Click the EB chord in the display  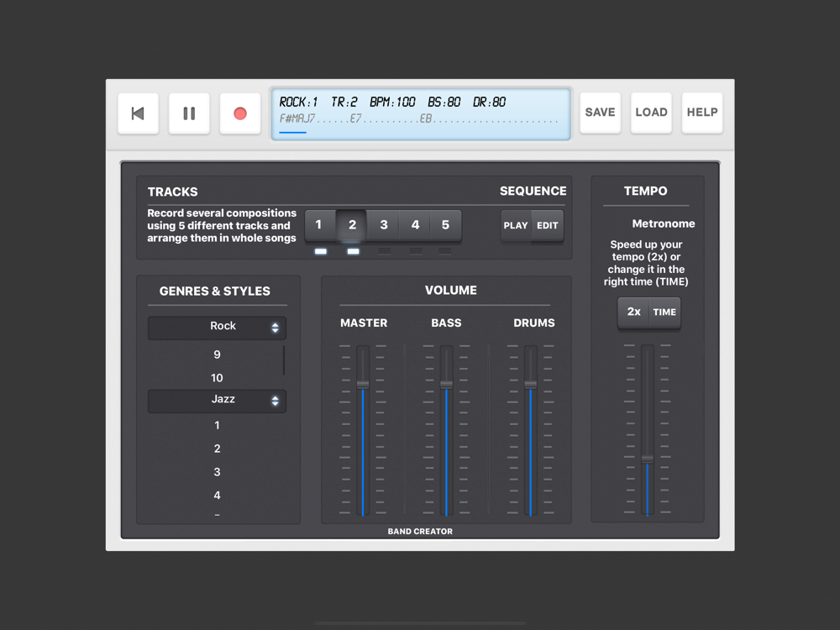426,118
